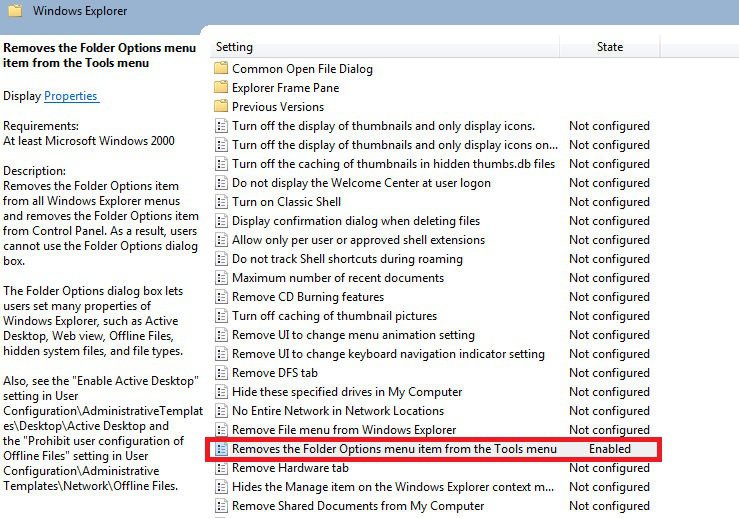
Task: Select 'Display confirmation dialog when deleting files'
Action: pyautogui.click(x=356, y=221)
